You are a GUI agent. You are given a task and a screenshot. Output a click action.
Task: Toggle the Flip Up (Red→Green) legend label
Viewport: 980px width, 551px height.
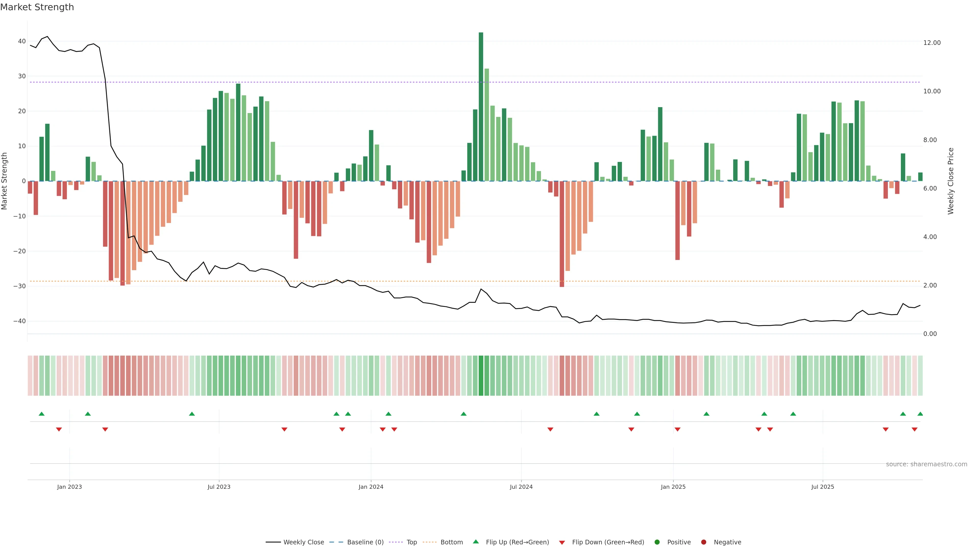pos(517,542)
